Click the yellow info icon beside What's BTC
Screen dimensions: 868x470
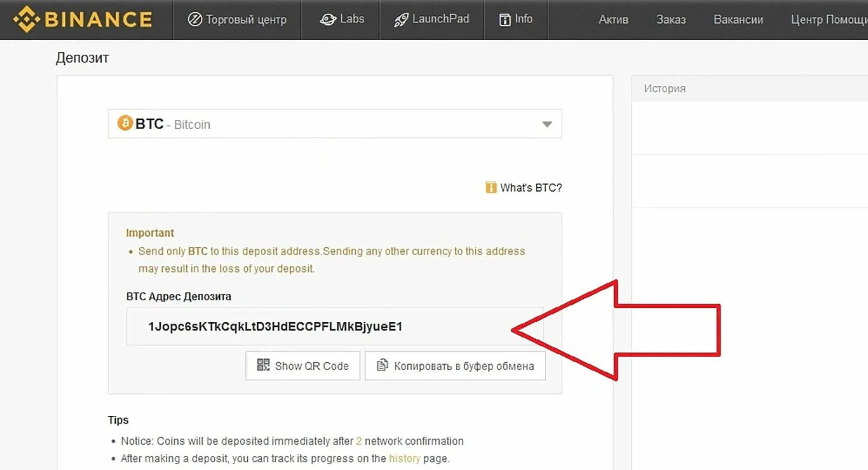tap(491, 187)
